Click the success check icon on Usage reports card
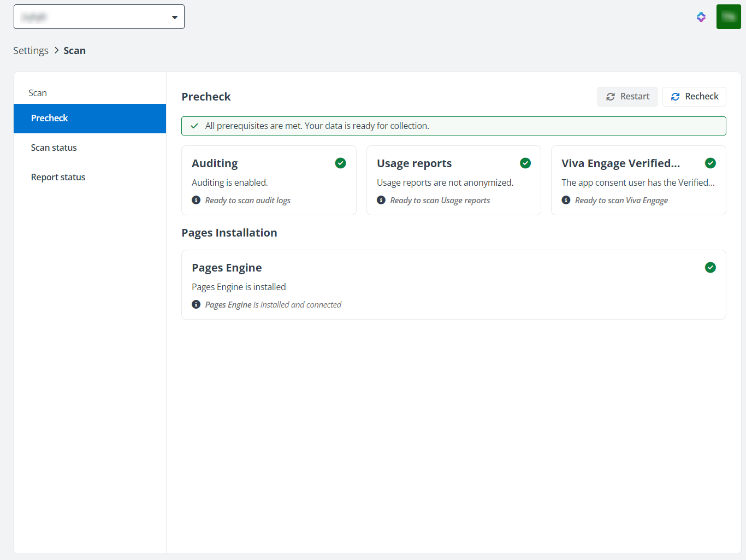746x560 pixels. coord(525,163)
